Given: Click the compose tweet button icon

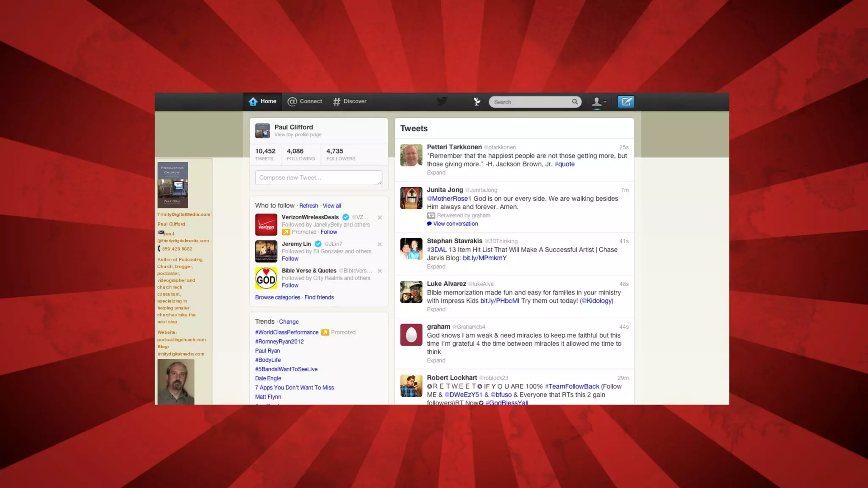Looking at the screenshot, I should [626, 102].
